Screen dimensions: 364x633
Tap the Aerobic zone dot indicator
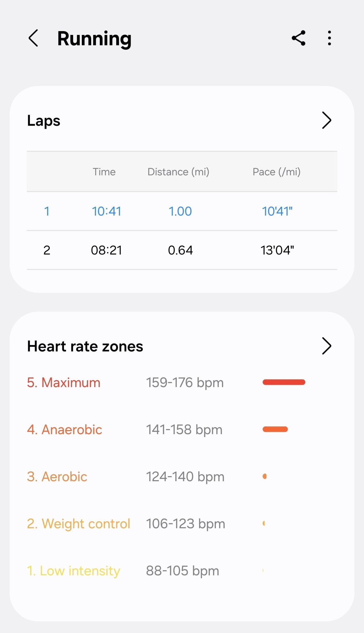click(x=264, y=476)
